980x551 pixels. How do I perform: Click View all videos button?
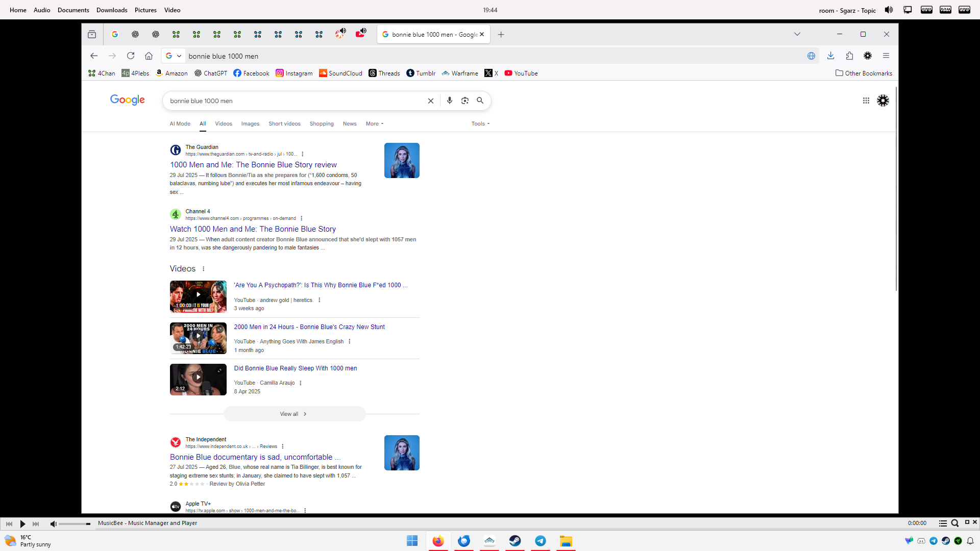coord(295,414)
